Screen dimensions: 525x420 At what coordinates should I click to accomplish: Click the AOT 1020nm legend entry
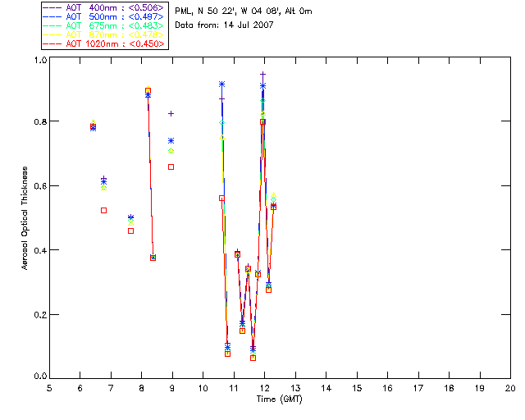pyautogui.click(x=103, y=43)
